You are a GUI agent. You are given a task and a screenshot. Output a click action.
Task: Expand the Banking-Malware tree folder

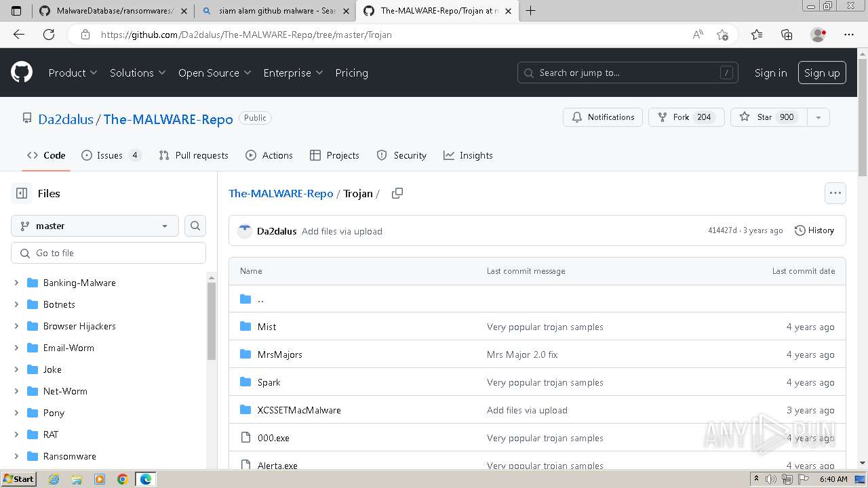[16, 283]
